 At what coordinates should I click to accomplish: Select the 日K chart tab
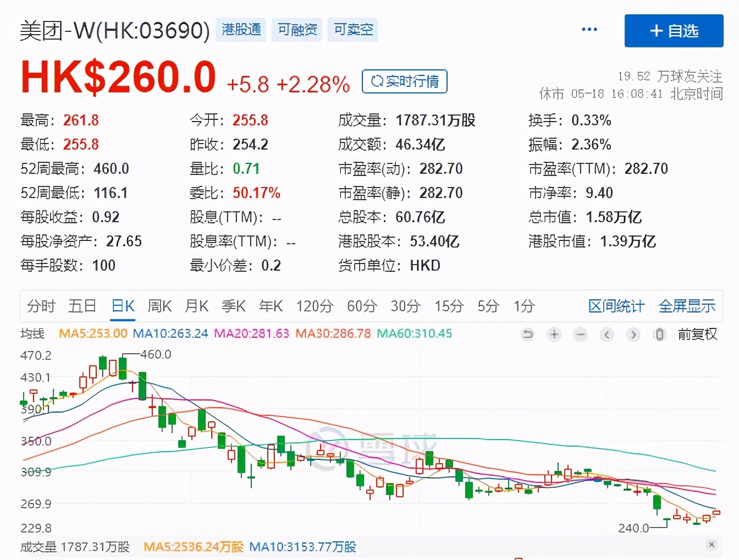tap(123, 306)
